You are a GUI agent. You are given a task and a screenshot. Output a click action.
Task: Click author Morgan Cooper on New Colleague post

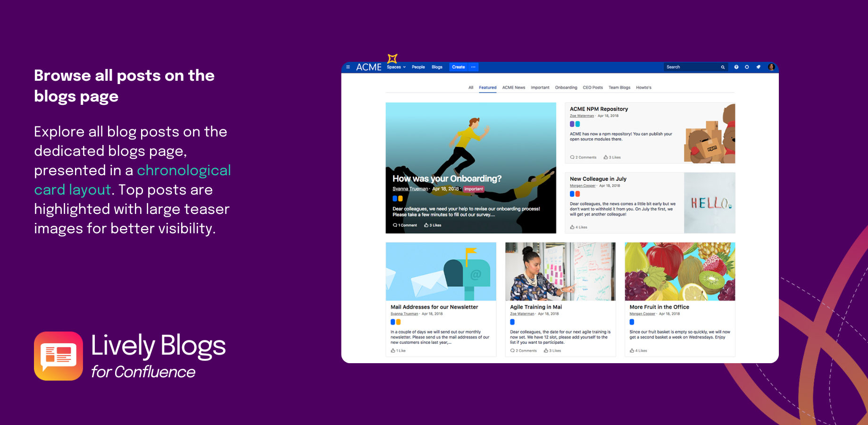click(x=583, y=186)
